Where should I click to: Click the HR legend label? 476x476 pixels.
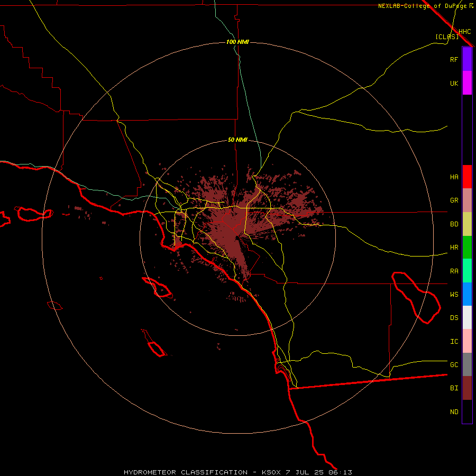(454, 248)
